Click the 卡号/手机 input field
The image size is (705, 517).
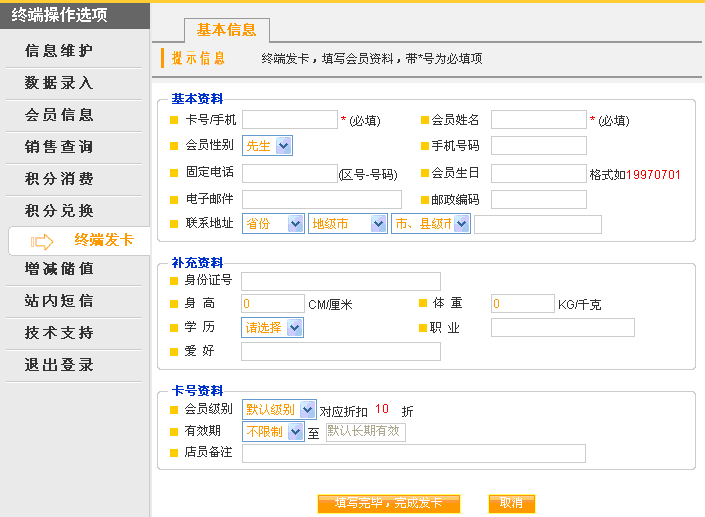(289, 120)
